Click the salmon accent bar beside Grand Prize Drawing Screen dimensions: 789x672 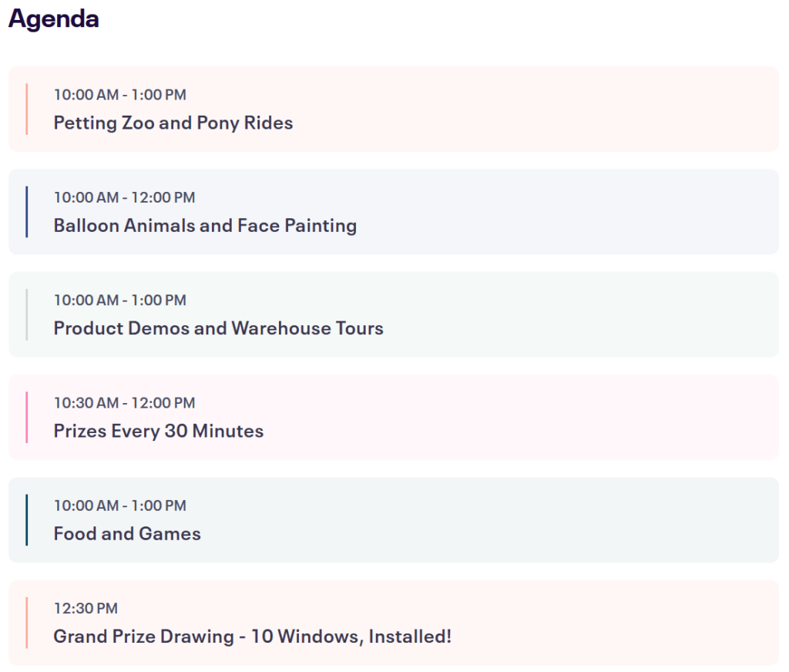pos(26,623)
